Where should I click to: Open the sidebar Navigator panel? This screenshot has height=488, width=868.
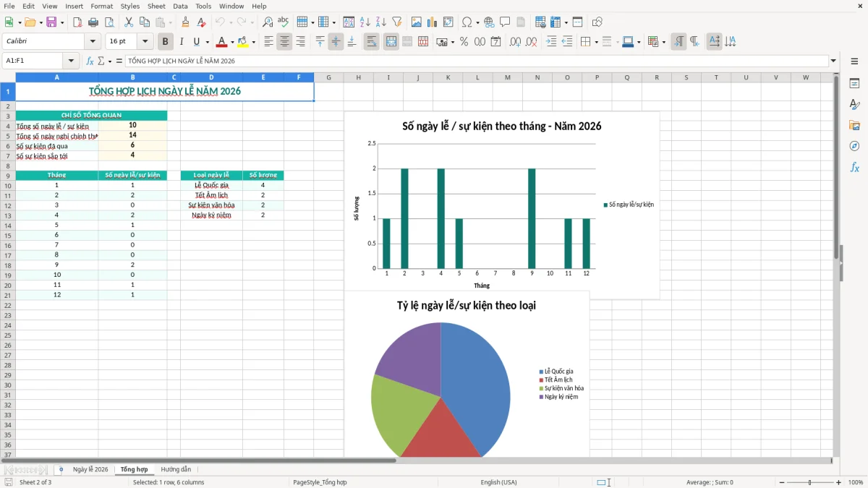pyautogui.click(x=854, y=146)
